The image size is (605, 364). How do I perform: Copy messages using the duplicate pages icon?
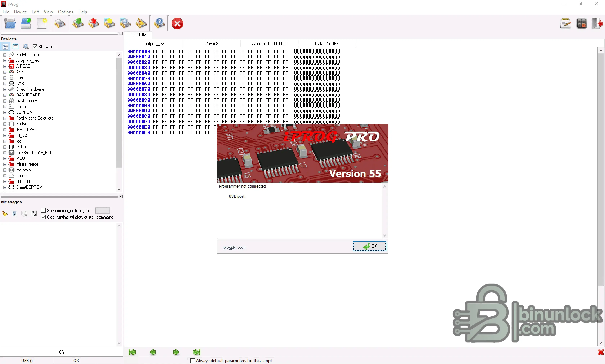24,214
